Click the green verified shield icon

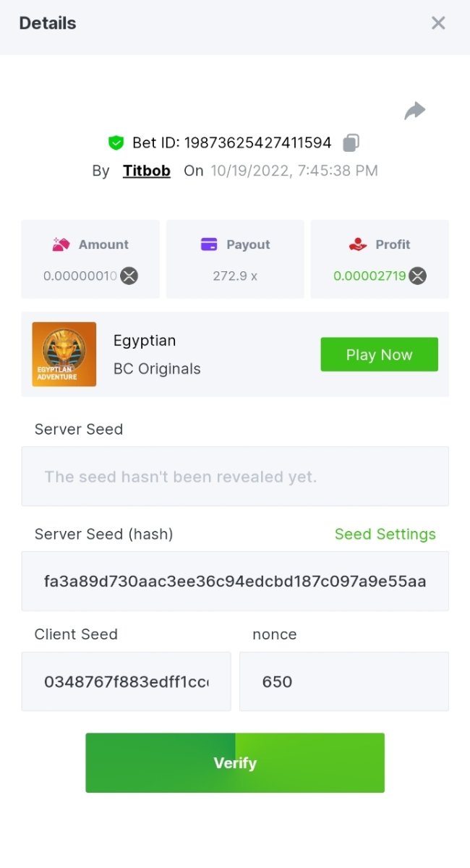coord(116,142)
